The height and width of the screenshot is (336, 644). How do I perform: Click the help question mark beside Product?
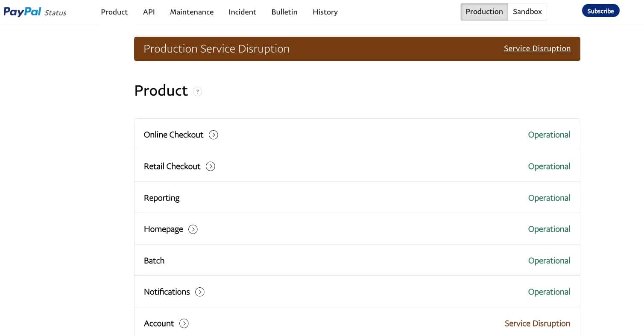click(197, 91)
